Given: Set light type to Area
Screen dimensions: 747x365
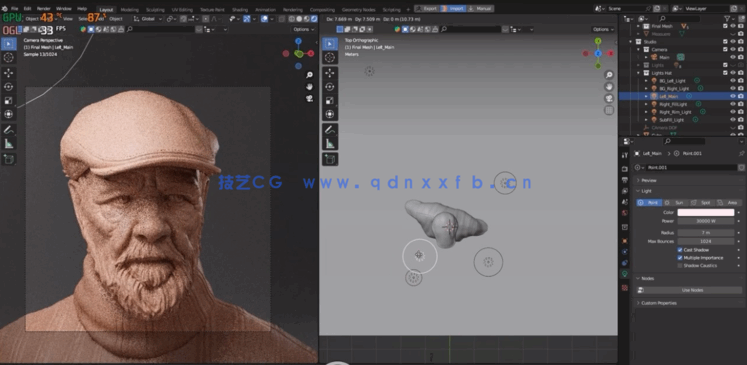Looking at the screenshot, I should (728, 203).
